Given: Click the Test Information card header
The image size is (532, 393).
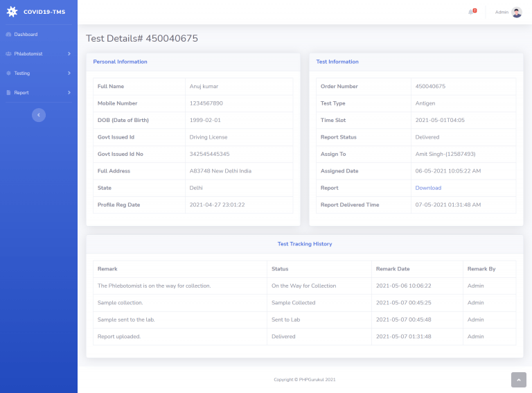Looking at the screenshot, I should pyautogui.click(x=337, y=62).
